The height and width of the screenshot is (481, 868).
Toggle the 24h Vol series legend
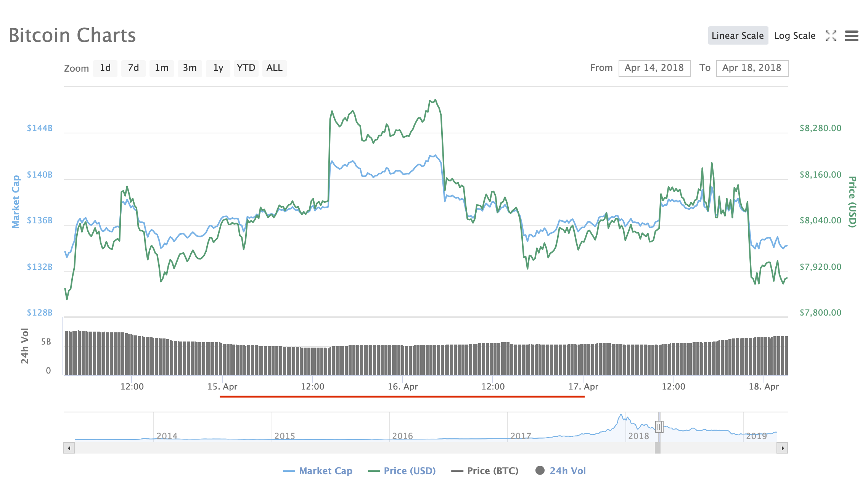tap(567, 471)
